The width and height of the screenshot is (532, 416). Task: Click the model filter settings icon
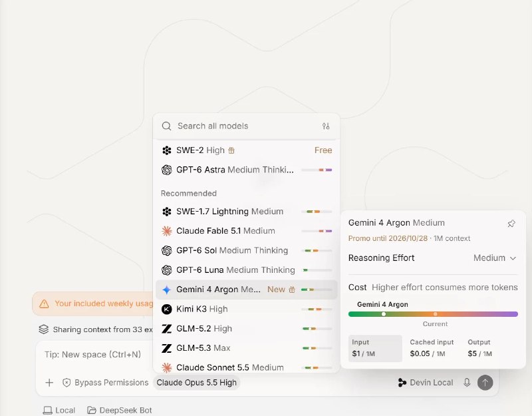(326, 126)
